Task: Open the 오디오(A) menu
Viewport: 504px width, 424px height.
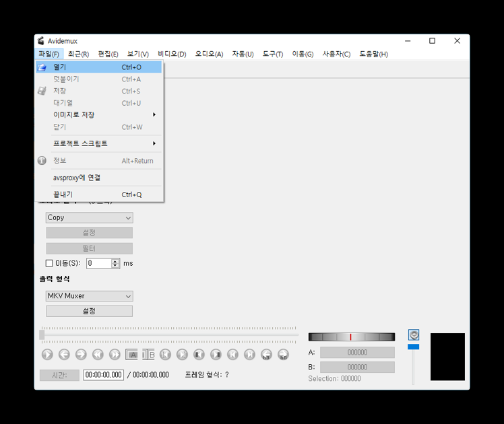Action: click(x=210, y=54)
